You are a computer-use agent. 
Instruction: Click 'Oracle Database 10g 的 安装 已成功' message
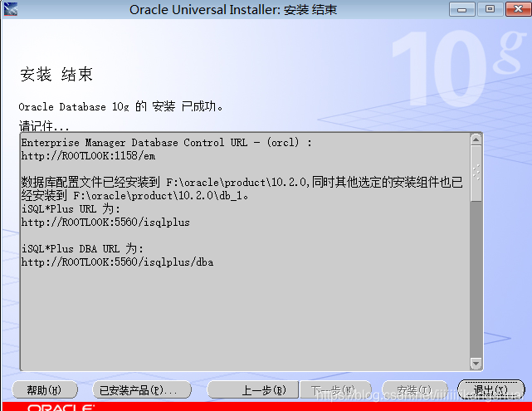tap(121, 106)
